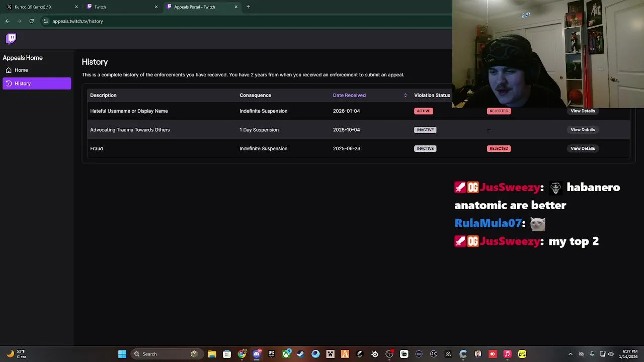The image size is (644, 362).
Task: Launch Epic Games from the taskbar
Action: [271, 354]
